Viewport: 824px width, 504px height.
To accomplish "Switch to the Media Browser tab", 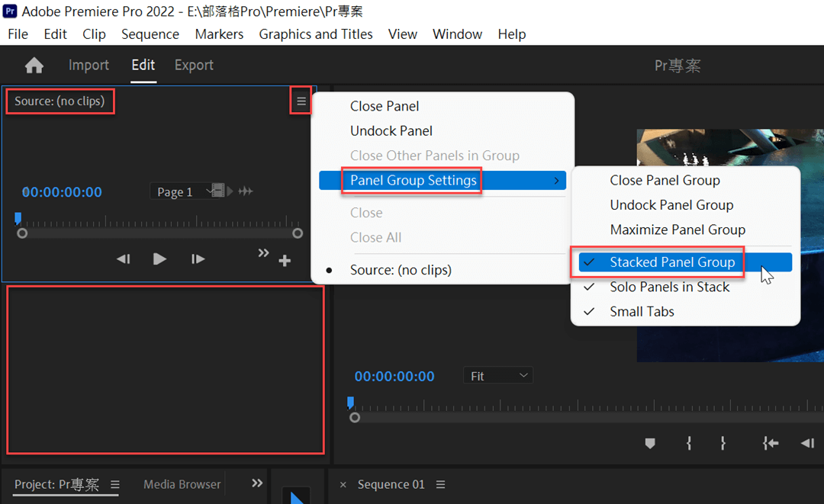I will (182, 484).
